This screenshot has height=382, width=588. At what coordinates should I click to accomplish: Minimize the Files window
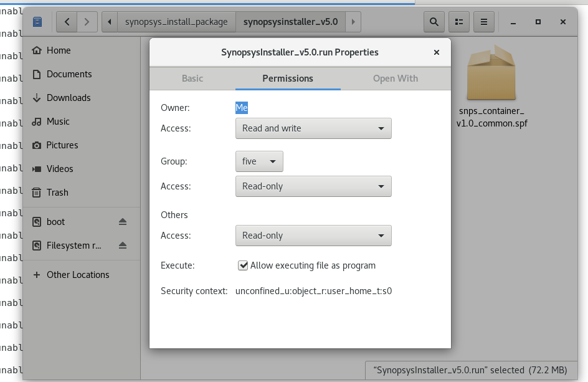[513, 22]
